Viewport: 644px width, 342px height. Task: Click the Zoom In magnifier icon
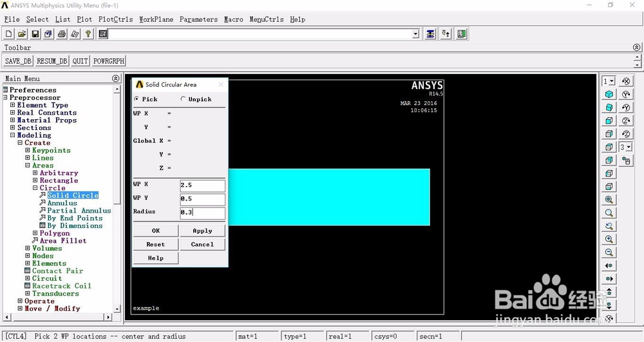[609, 239]
